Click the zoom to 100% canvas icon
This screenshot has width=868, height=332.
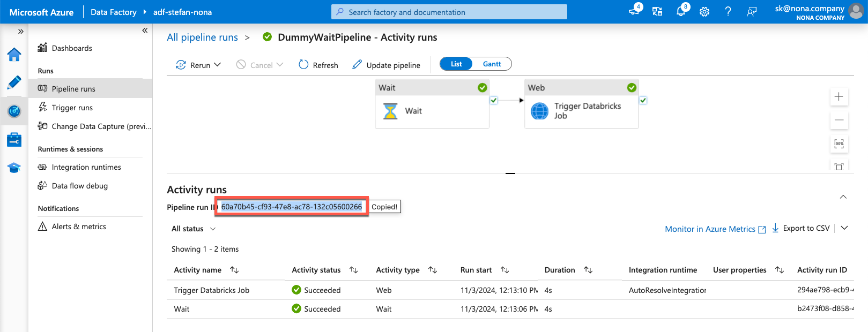click(x=839, y=144)
